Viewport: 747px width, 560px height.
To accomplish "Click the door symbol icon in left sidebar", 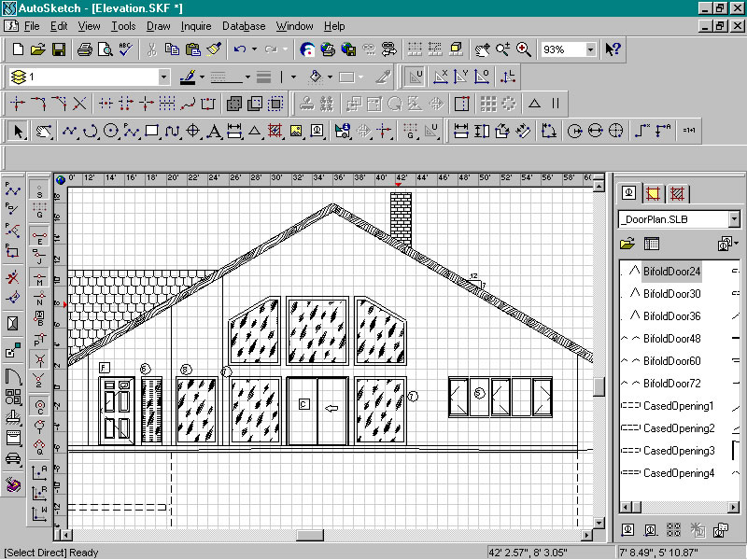I will pyautogui.click(x=13, y=378).
